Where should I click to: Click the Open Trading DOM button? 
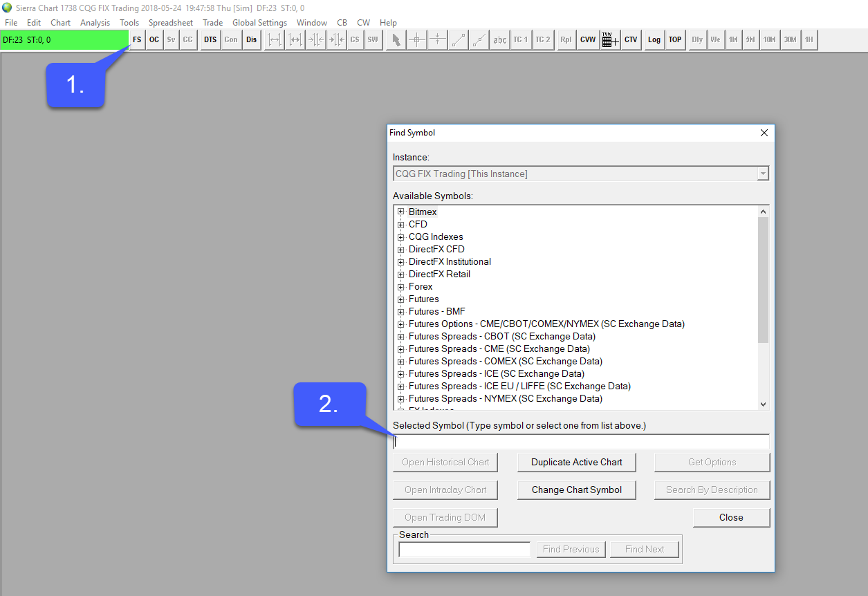coord(445,518)
